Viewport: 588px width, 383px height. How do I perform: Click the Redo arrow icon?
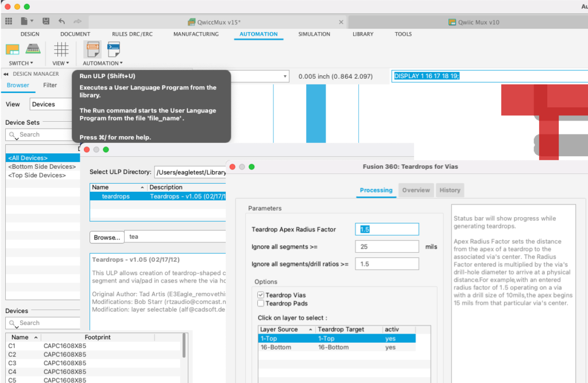(78, 21)
